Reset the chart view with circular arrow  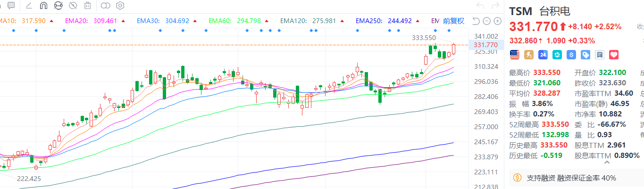(476, 21)
